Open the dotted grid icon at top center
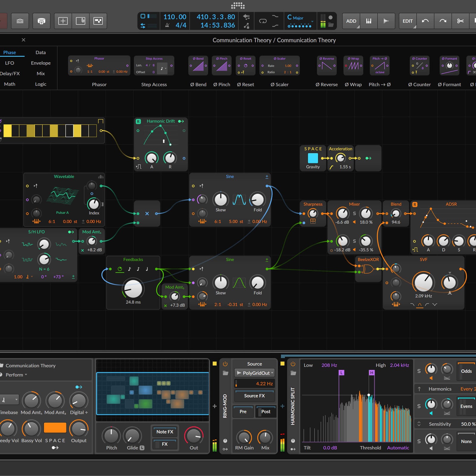The height and width of the screenshot is (476, 476). pos(238,5)
